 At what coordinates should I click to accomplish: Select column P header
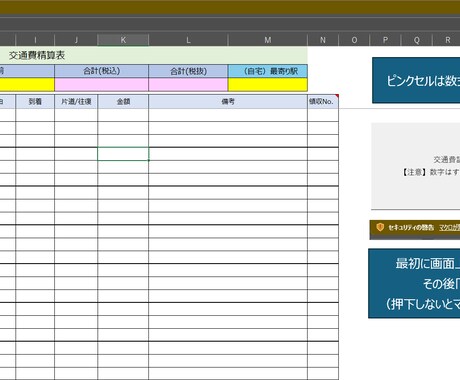click(385, 40)
